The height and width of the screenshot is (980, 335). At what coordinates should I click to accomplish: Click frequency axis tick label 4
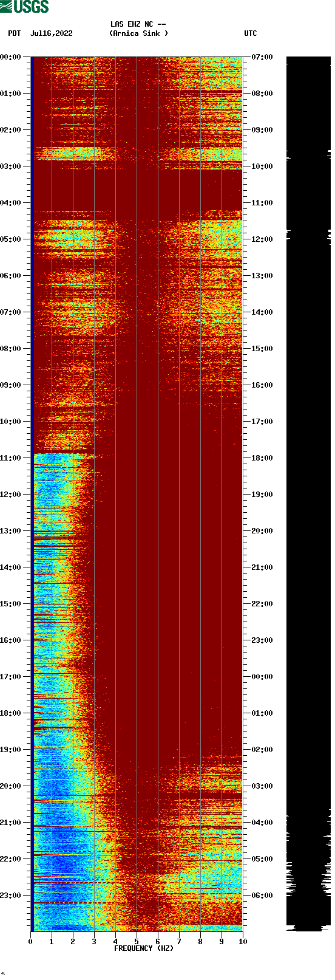point(115,942)
